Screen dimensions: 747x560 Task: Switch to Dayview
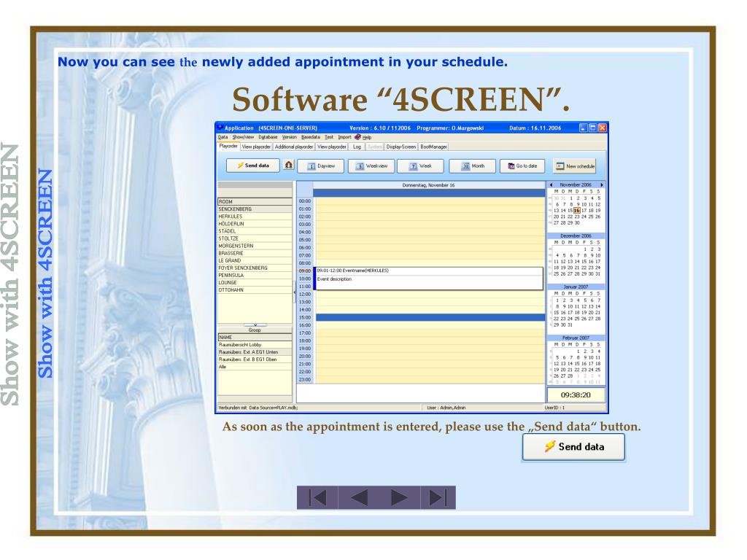[x=321, y=166]
